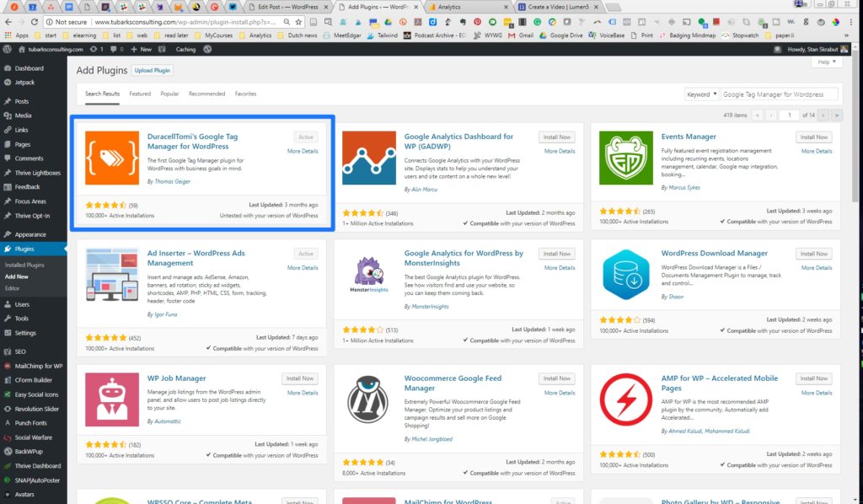Screen dimensions: 863x504
Task: Open the Dashboard sidebar item
Action: (29, 68)
